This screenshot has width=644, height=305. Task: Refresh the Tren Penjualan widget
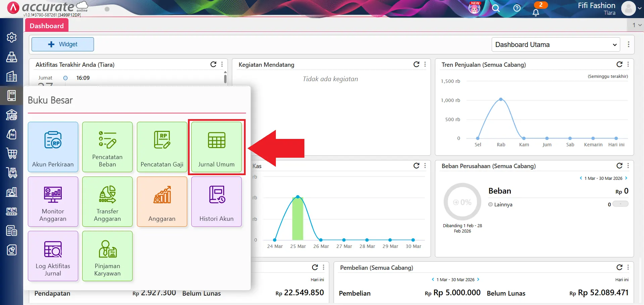click(x=619, y=64)
